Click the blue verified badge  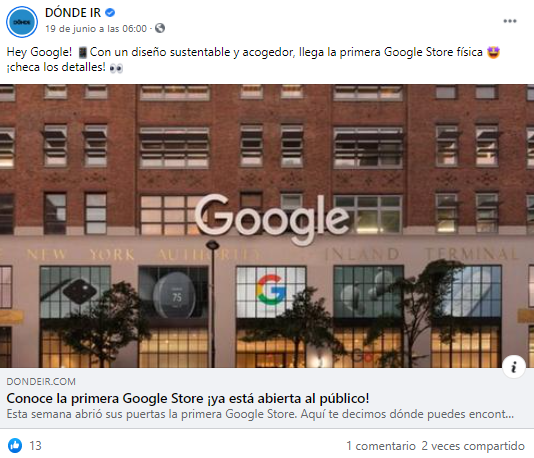pos(110,13)
